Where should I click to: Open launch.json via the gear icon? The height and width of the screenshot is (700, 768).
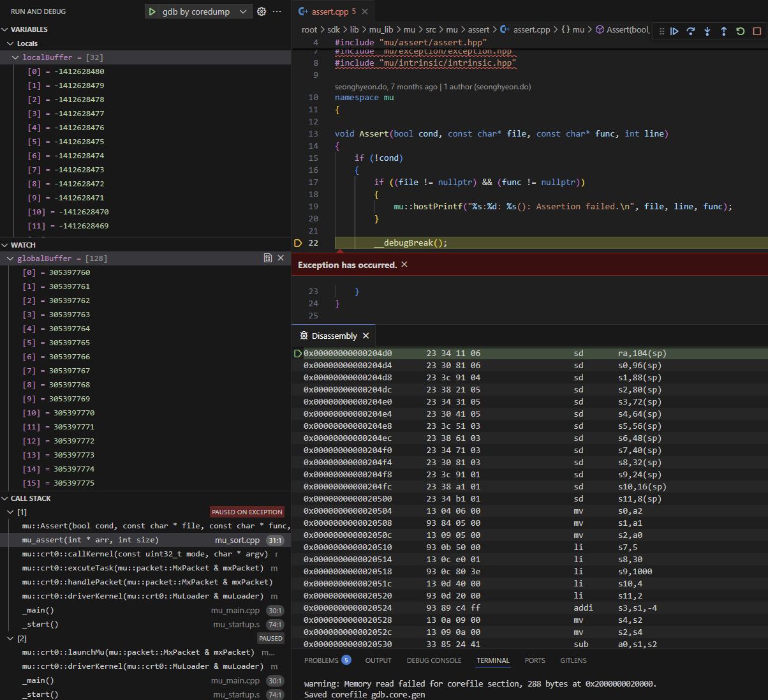[x=261, y=11]
